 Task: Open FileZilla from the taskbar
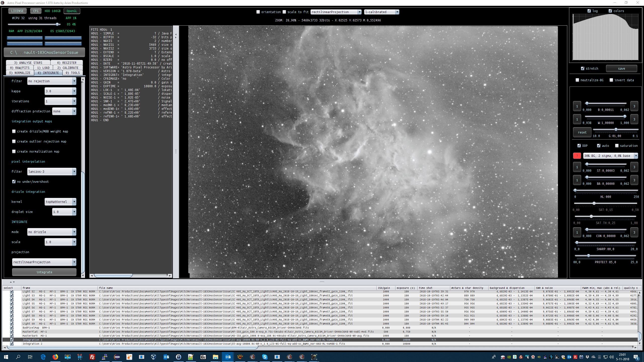tap(92, 357)
